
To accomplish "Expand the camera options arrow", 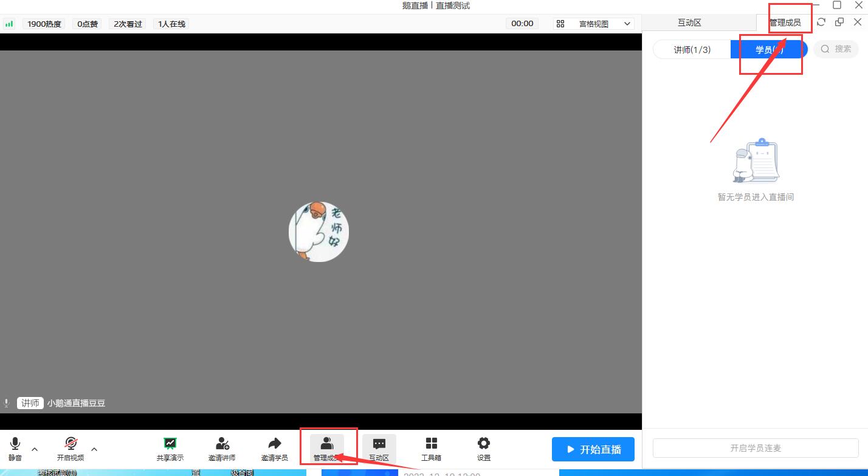I will click(x=94, y=449).
